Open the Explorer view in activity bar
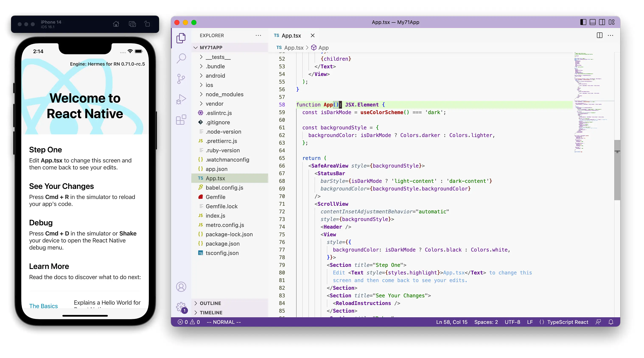This screenshot has width=644, height=358. click(181, 38)
